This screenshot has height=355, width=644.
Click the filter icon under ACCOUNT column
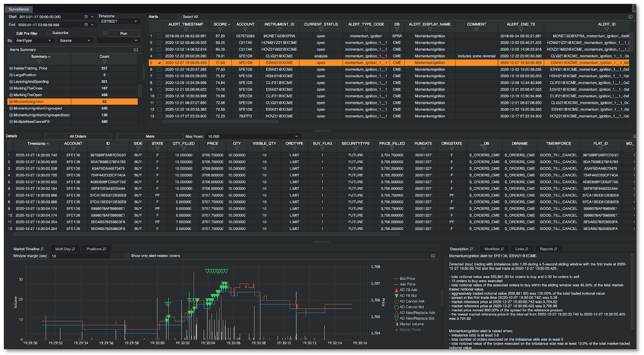pos(245,29)
